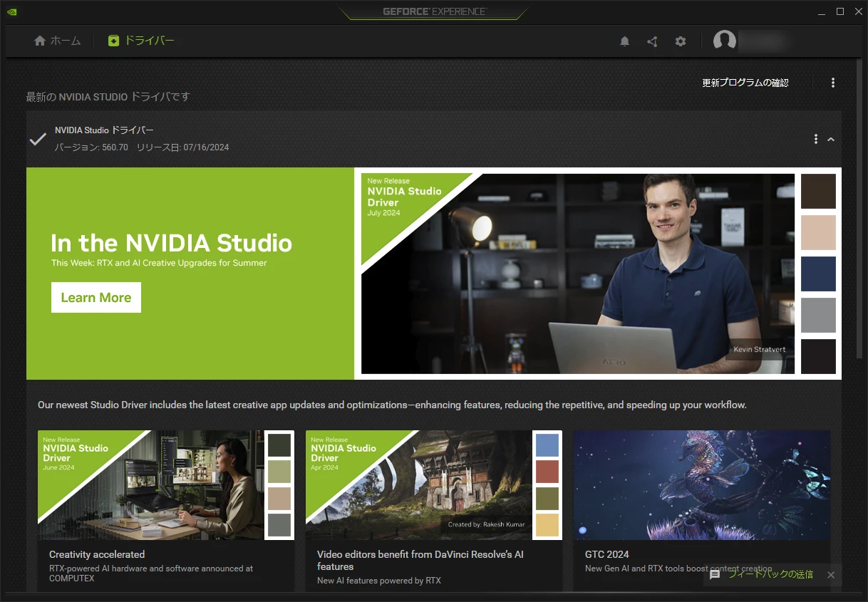Click the red-brown swatch on Apr 2024 card
The height and width of the screenshot is (602, 868).
547,472
